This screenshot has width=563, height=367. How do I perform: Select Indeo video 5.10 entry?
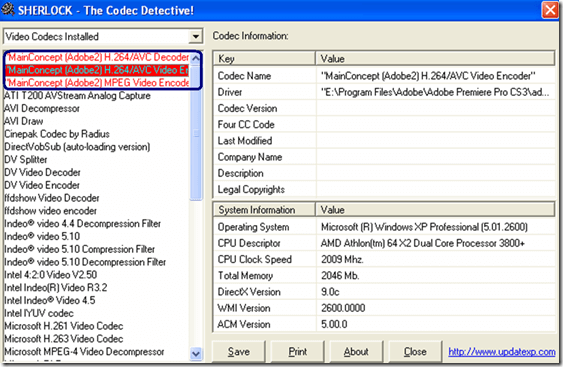pyautogui.click(x=42, y=236)
